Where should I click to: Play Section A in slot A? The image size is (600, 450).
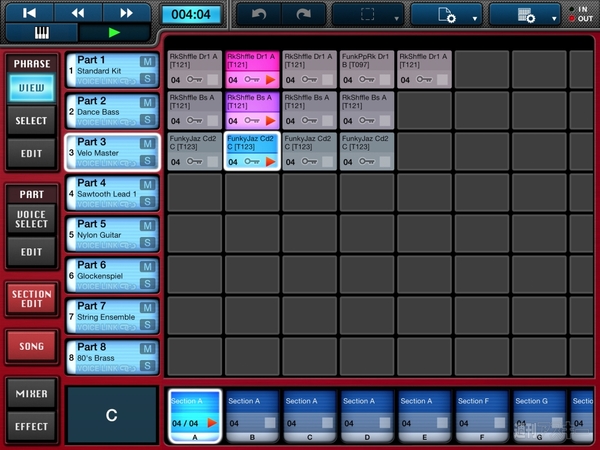[212, 423]
